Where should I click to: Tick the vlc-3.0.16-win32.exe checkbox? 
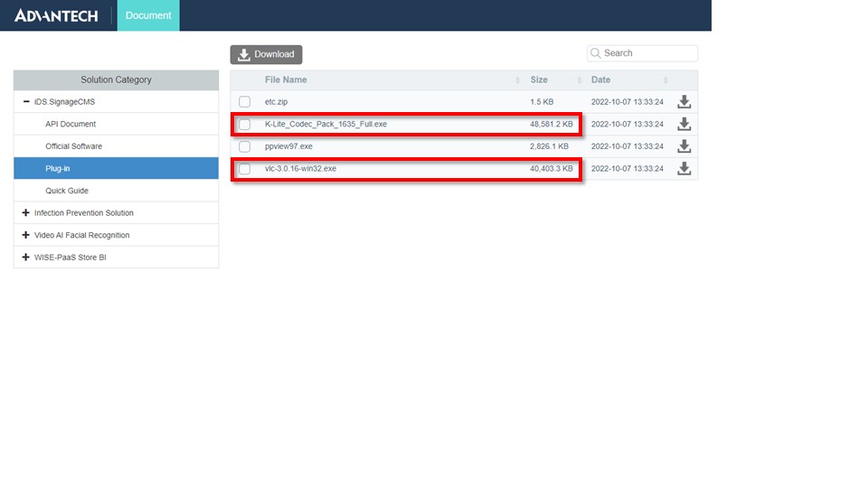coord(244,168)
